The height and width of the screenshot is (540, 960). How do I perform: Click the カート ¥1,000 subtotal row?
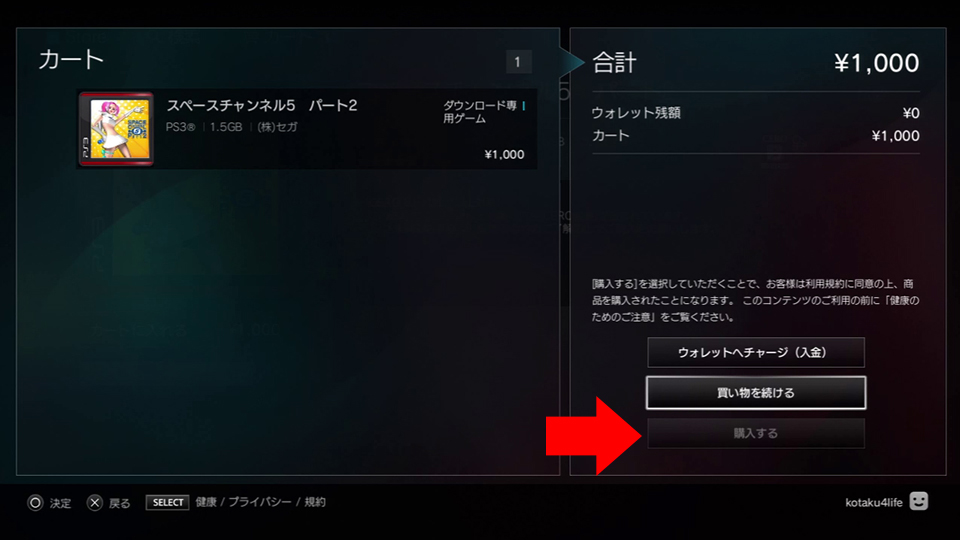point(756,136)
